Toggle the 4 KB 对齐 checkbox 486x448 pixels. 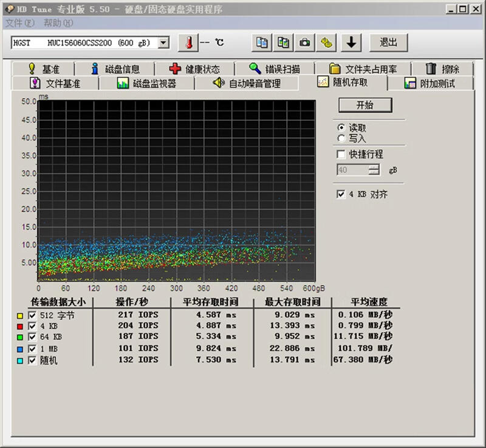click(341, 194)
